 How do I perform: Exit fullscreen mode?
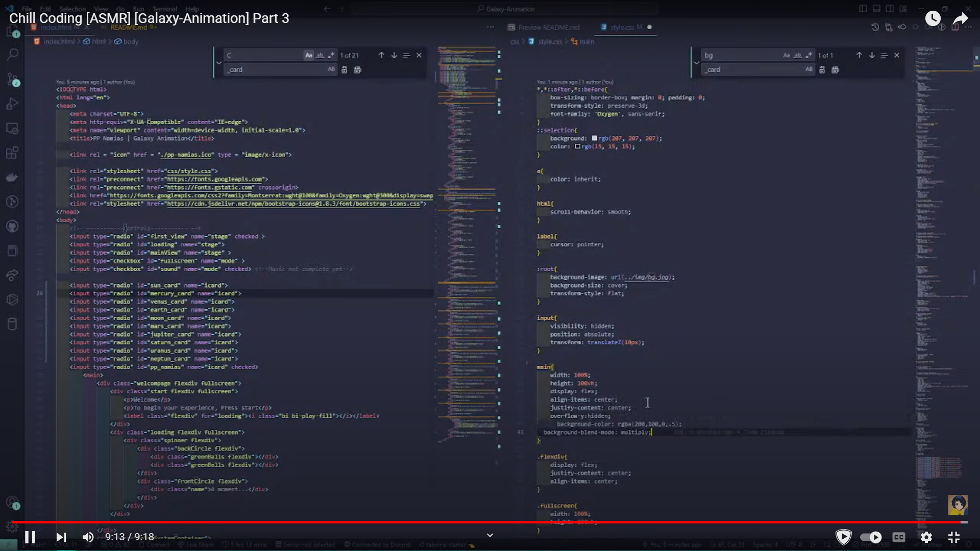click(953, 537)
